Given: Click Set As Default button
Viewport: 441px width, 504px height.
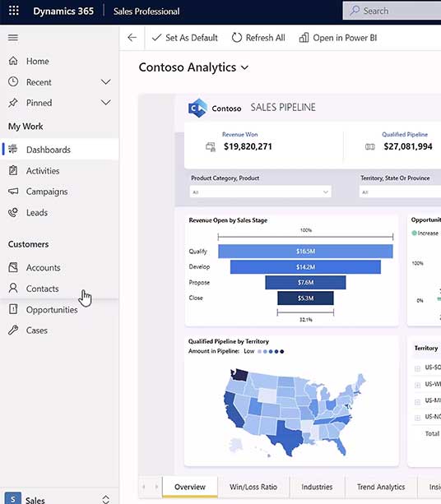Looking at the screenshot, I should click(184, 38).
